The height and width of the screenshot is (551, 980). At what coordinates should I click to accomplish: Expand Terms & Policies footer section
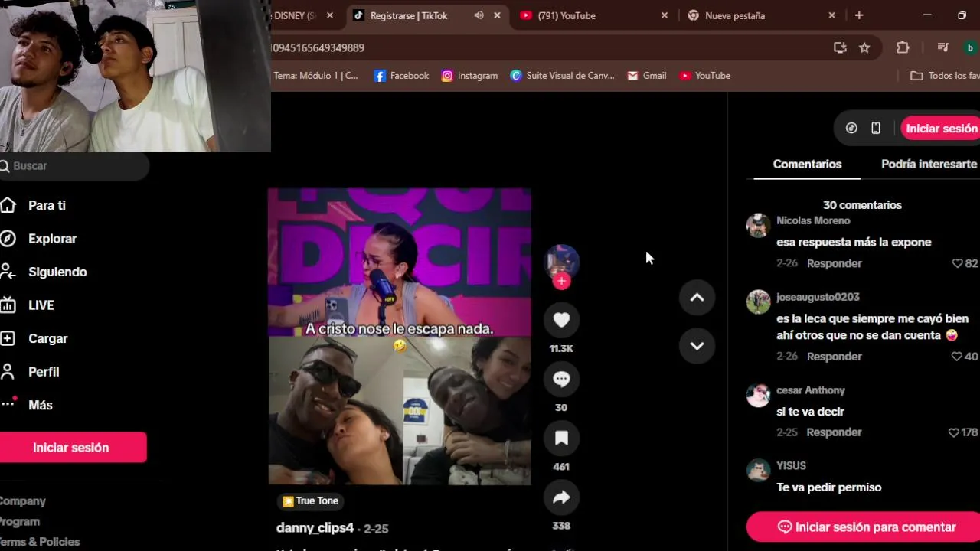(x=39, y=542)
